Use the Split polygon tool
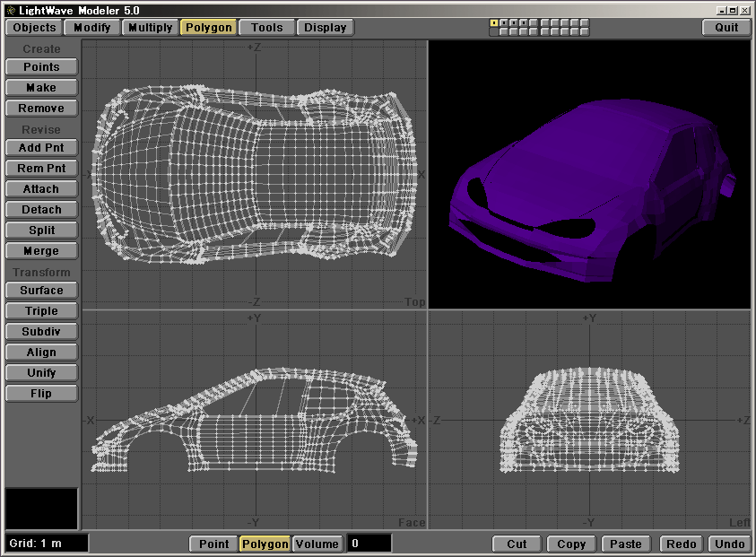The image size is (756, 557). (x=41, y=231)
